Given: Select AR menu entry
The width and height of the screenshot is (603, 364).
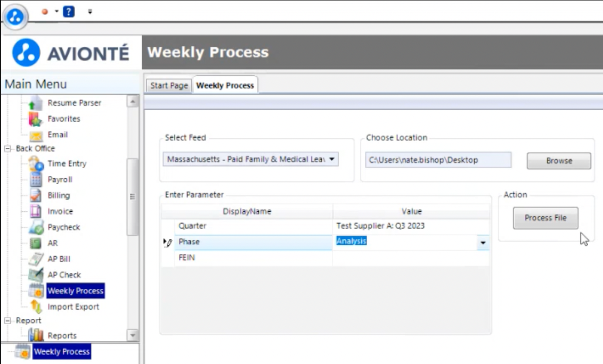Looking at the screenshot, I should [53, 243].
